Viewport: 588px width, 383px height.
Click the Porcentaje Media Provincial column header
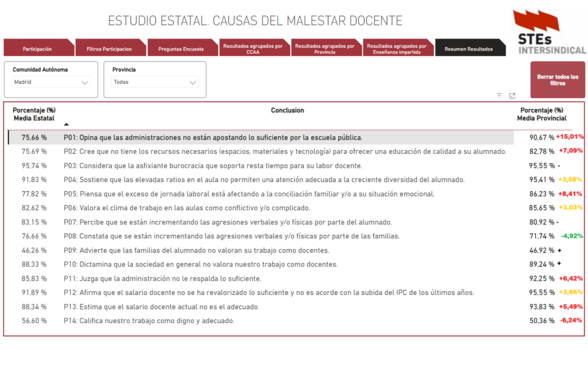(541, 114)
